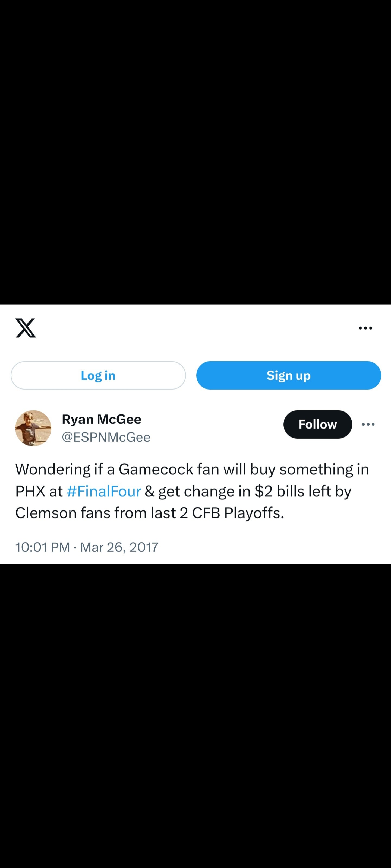Viewport: 391px width, 868px height.
Task: Open Ryan McGee's profile picture
Action: (33, 428)
